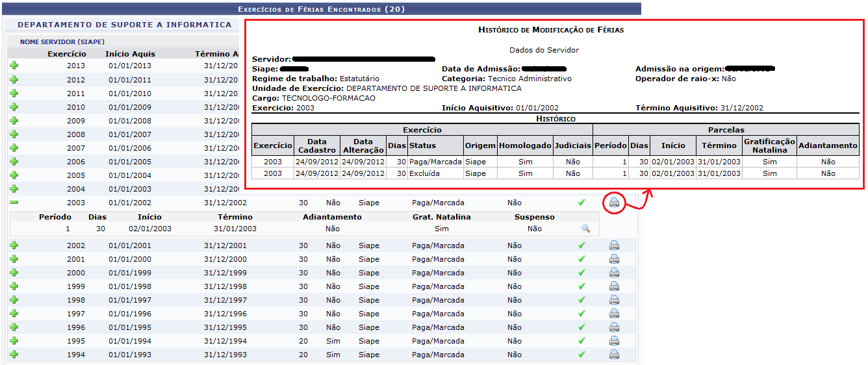Select '31/01/2003' término in expanded period row
The image size is (868, 365).
235,229
